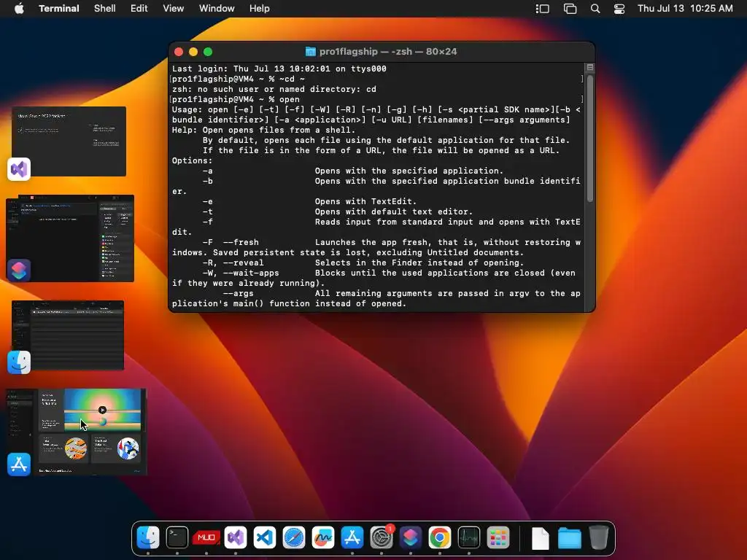Close the Terminal window with the red button
Screen dimensions: 747x560
click(x=179, y=52)
